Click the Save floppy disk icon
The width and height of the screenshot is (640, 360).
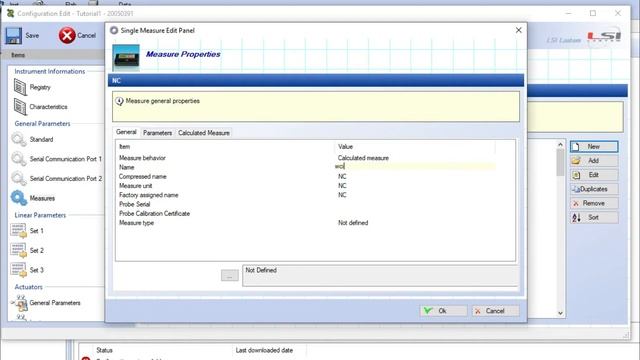(13, 36)
